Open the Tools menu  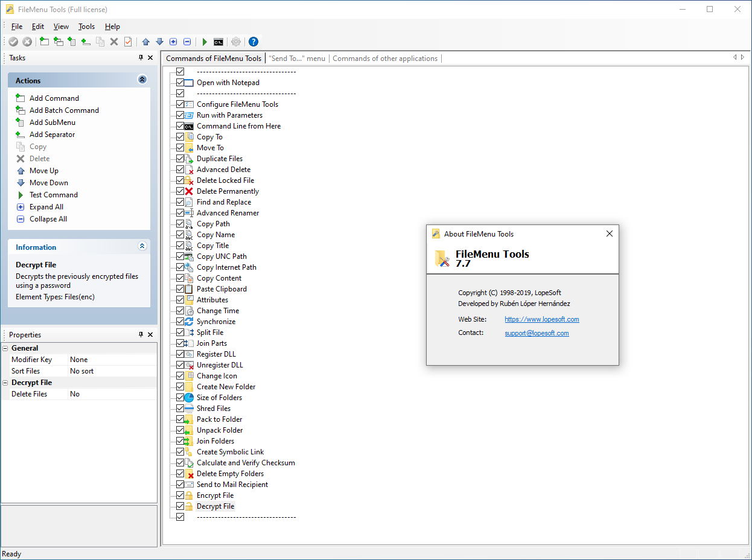(87, 27)
